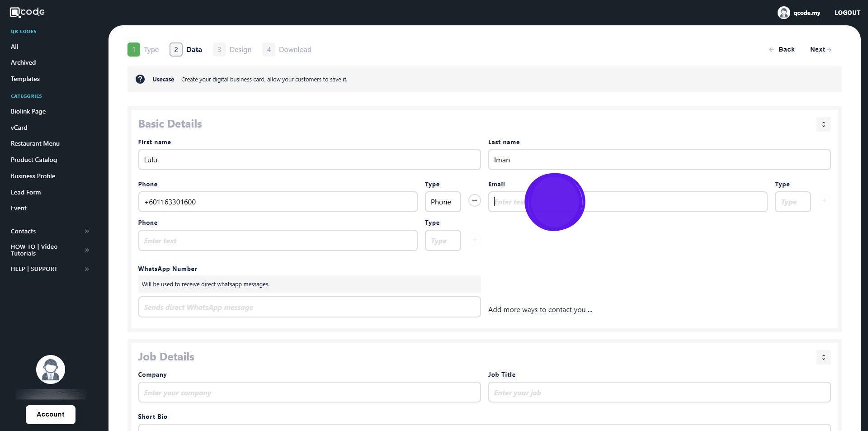This screenshot has height=431, width=868.
Task: Focus the WhatsApp Number input field
Action: pyautogui.click(x=309, y=307)
